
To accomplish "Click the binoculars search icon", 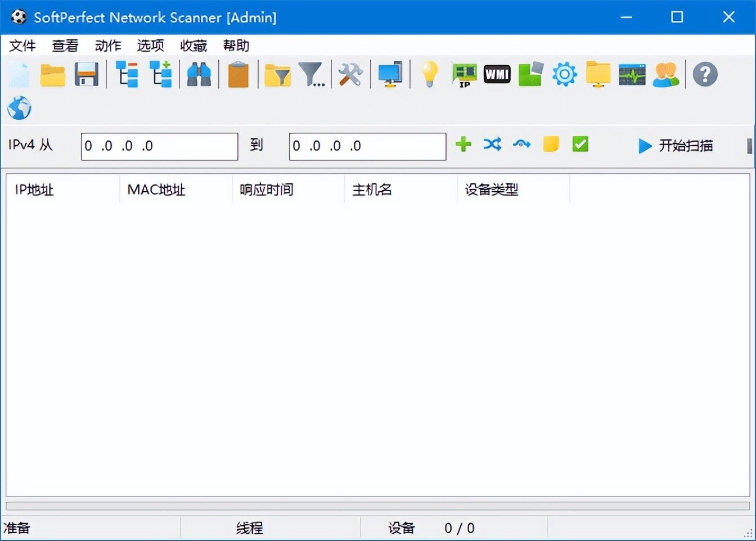I will click(x=199, y=74).
